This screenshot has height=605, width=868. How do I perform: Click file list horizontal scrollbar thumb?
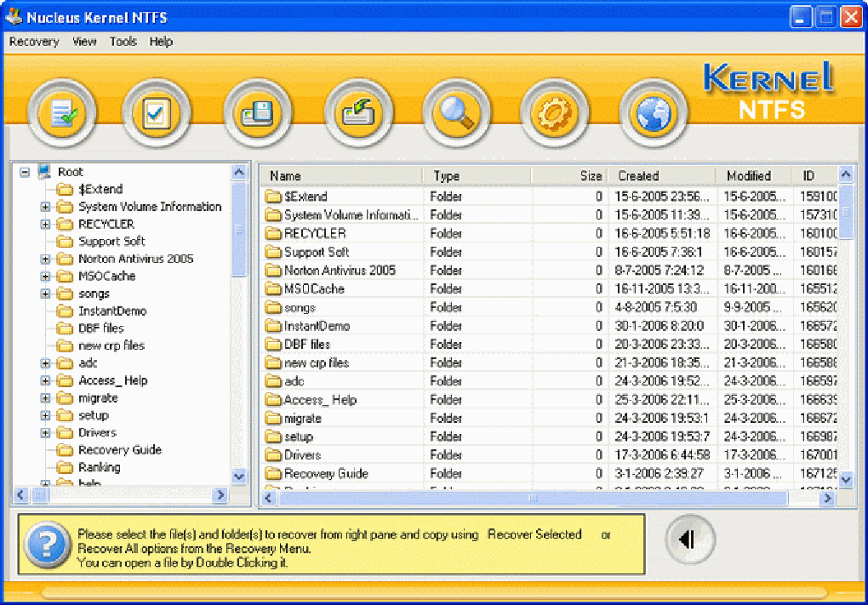pyautogui.click(x=533, y=498)
